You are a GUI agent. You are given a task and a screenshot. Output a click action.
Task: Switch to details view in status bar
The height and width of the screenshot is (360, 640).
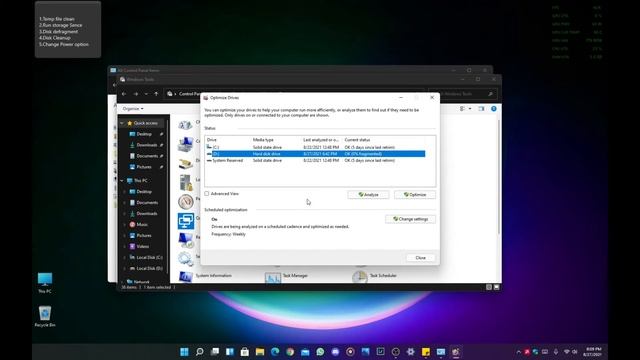[489, 287]
